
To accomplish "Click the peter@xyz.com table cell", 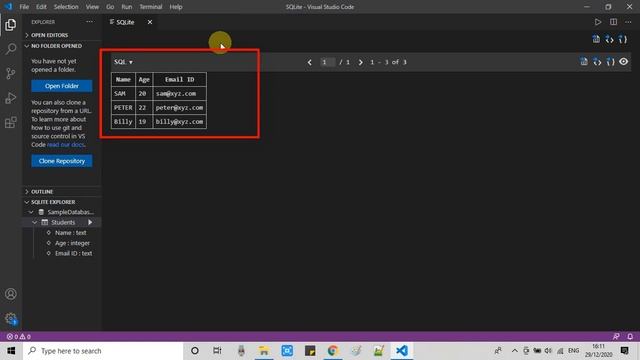I will click(180, 107).
